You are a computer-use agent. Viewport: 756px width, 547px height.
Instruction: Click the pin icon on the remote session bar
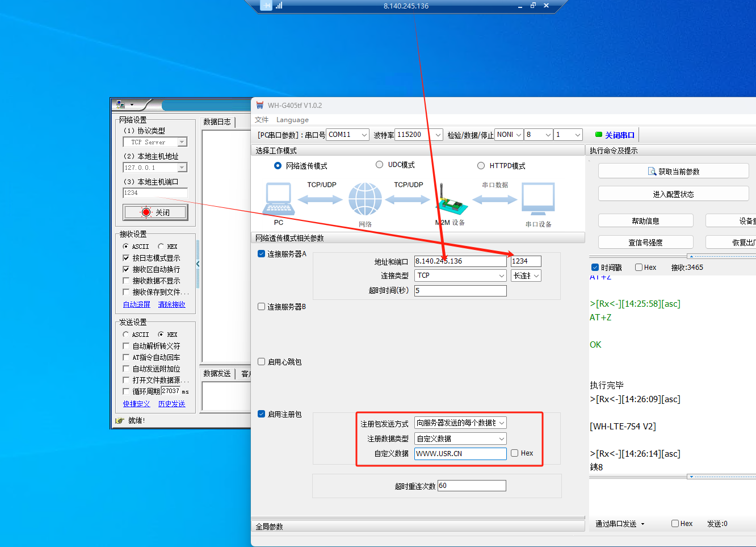(x=266, y=6)
